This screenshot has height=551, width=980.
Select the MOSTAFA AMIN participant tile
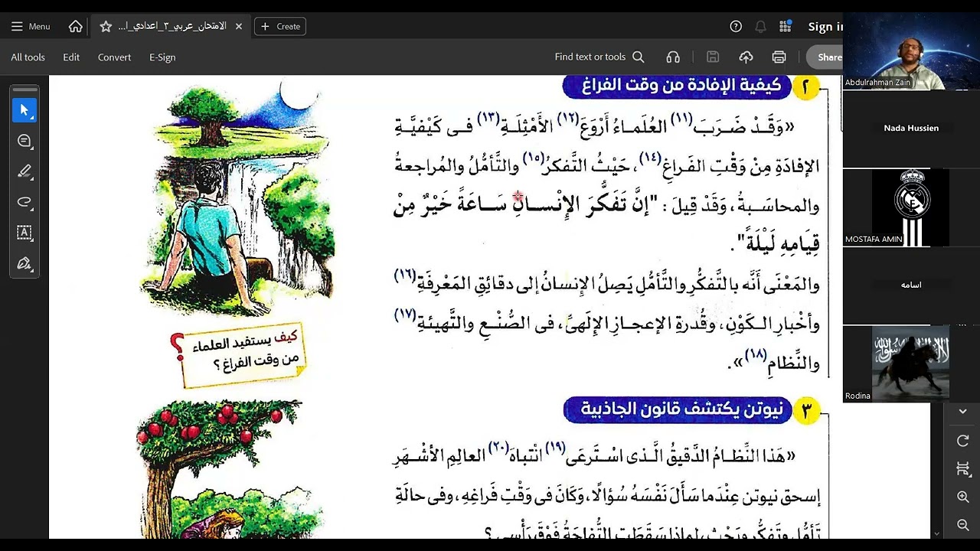(911, 207)
